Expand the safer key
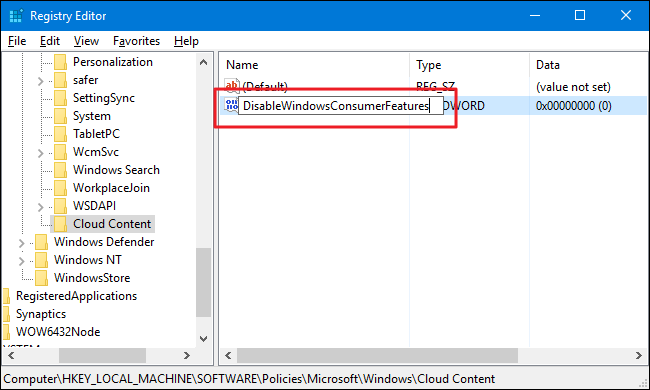 tap(40, 81)
